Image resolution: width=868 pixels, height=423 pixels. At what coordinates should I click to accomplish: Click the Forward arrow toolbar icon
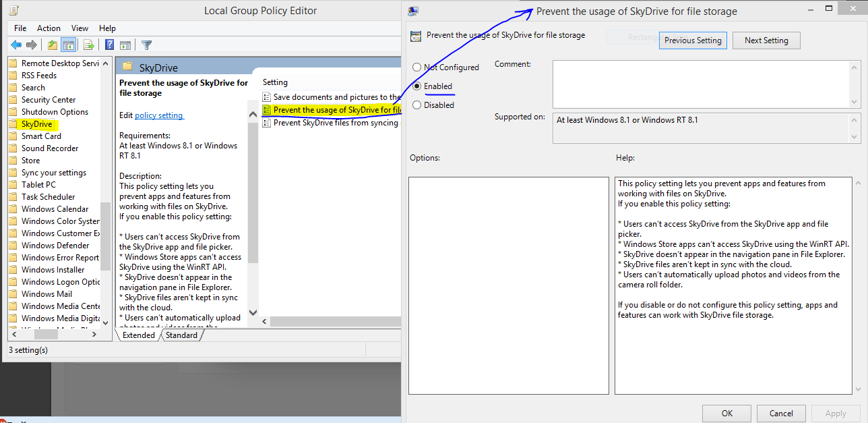31,45
